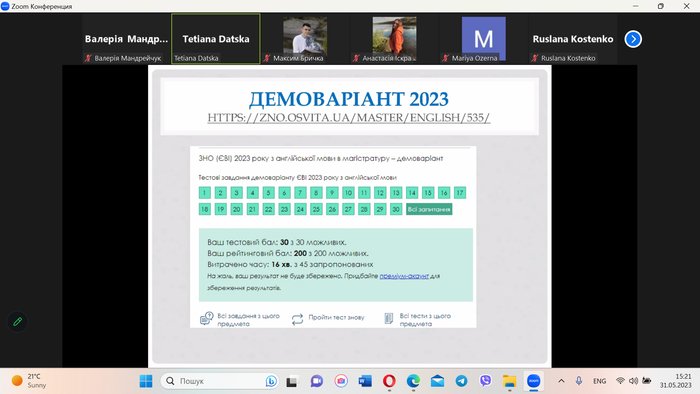
Task: Select Ruslana Kostenko's participant tile
Action: 573,39
